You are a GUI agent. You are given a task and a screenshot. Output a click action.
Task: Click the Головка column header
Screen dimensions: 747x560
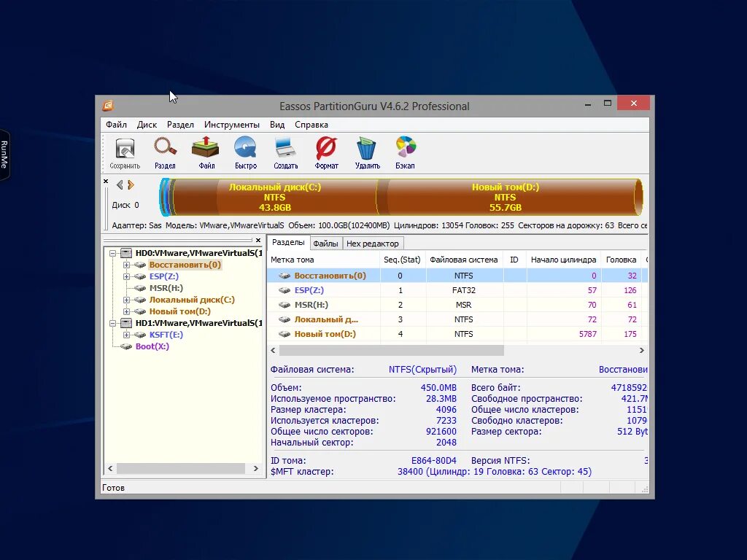(x=622, y=260)
